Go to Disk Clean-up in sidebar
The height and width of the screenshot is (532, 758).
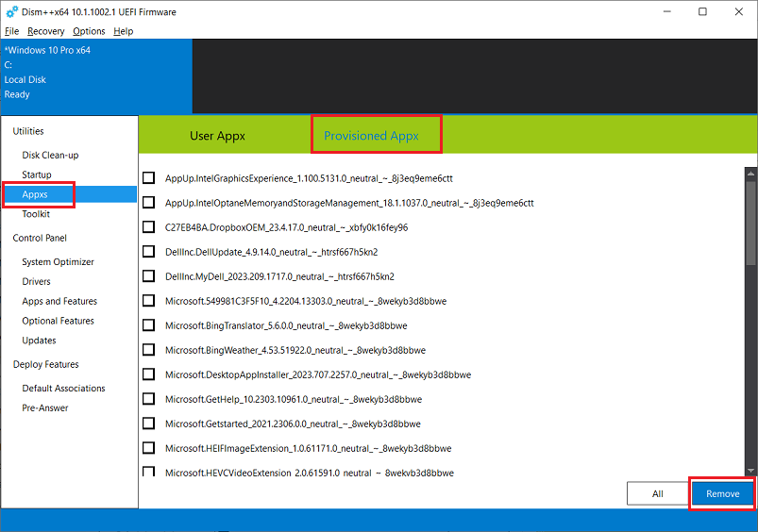[50, 155]
